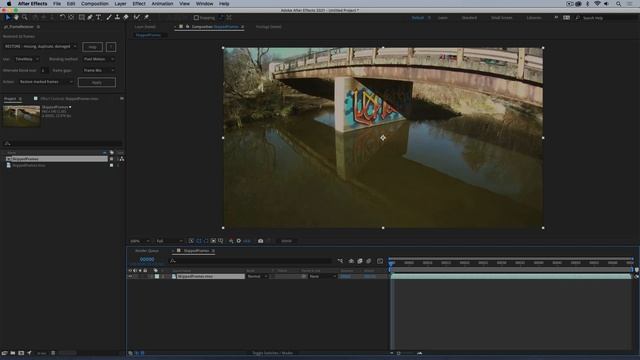Toggle the label color box of SkippedFrames.mov layer
The image size is (640, 360).
(x=157, y=276)
